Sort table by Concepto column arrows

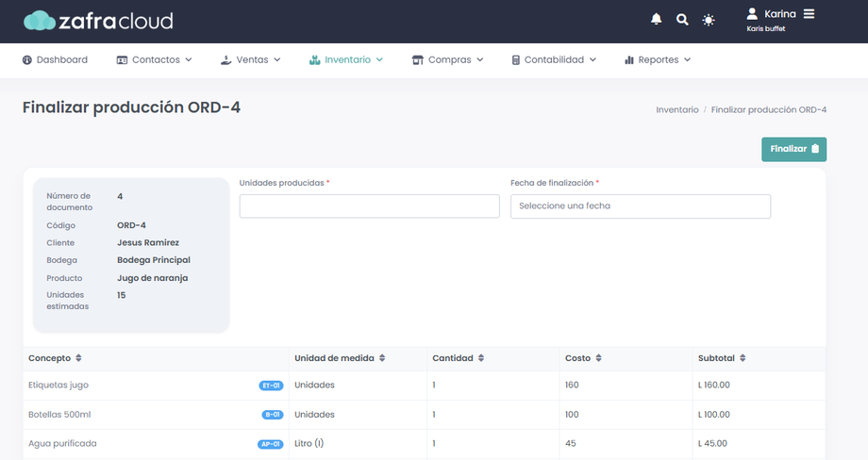(x=78, y=358)
